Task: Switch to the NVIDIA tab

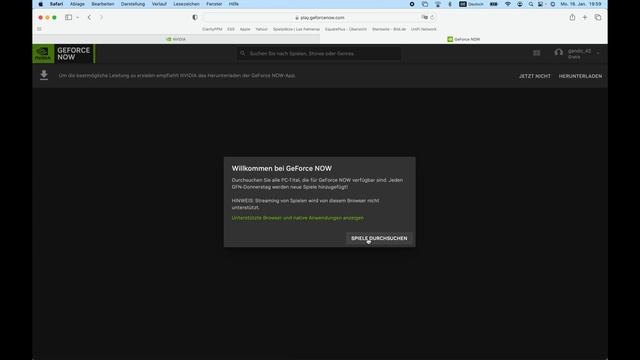Action: click(176, 39)
